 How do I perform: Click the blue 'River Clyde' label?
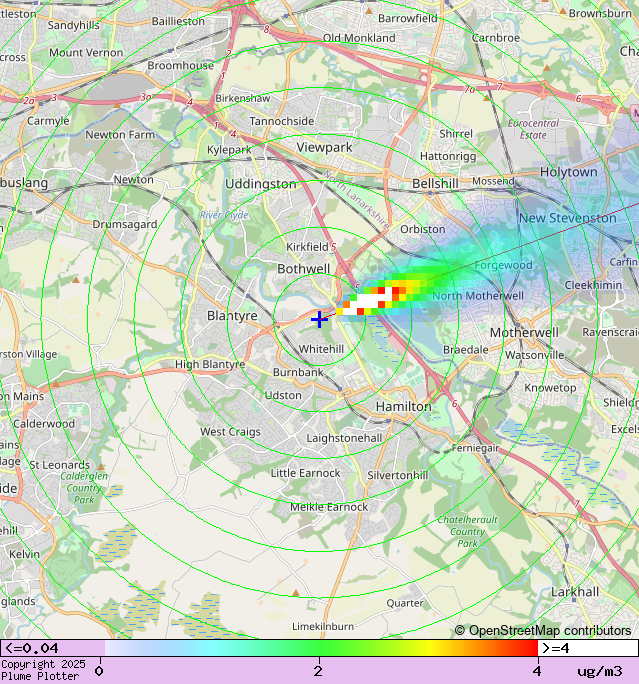[x=224, y=215]
